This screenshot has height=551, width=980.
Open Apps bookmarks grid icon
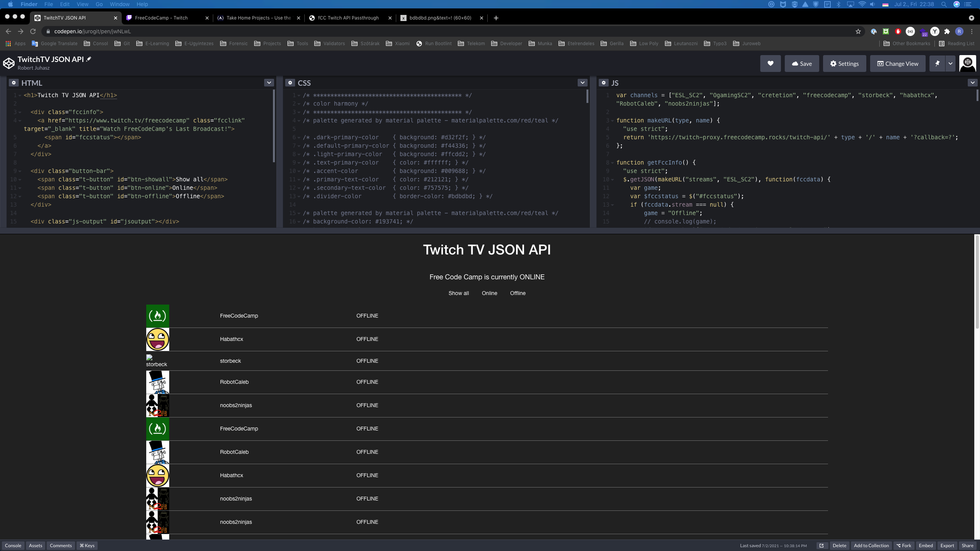(8, 44)
